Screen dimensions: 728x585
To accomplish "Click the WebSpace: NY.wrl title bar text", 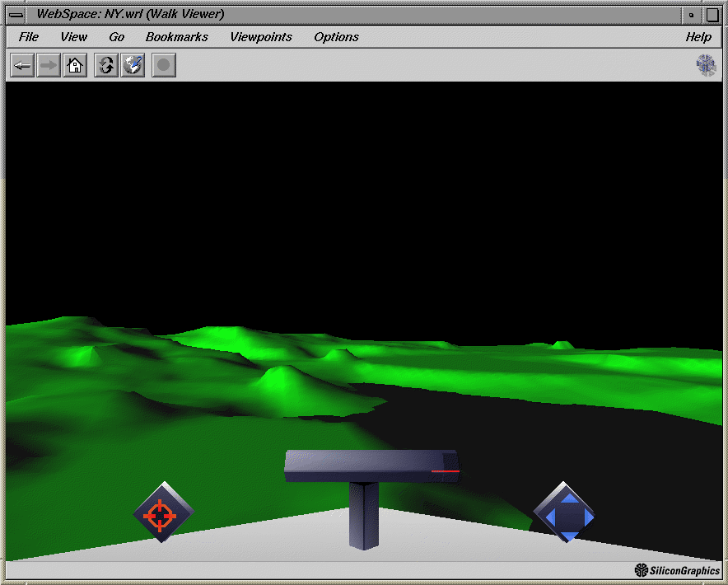I will pyautogui.click(x=130, y=14).
